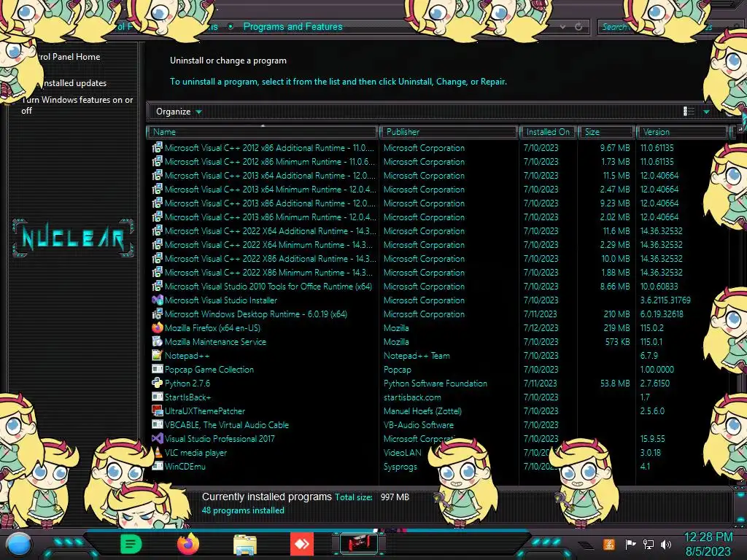
Task: Select Microsoft Visual C++ 2013 x64 Additional Runtime
Action: pyautogui.click(x=270, y=176)
